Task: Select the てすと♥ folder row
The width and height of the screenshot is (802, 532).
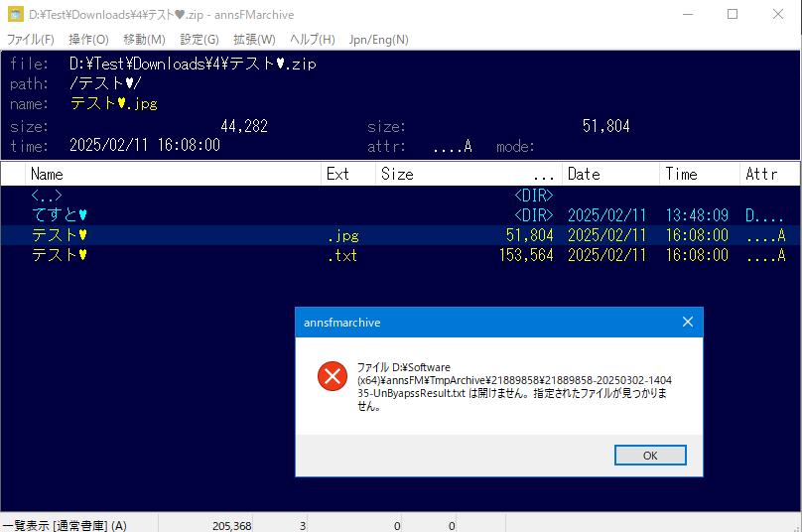Action: [x=60, y=215]
